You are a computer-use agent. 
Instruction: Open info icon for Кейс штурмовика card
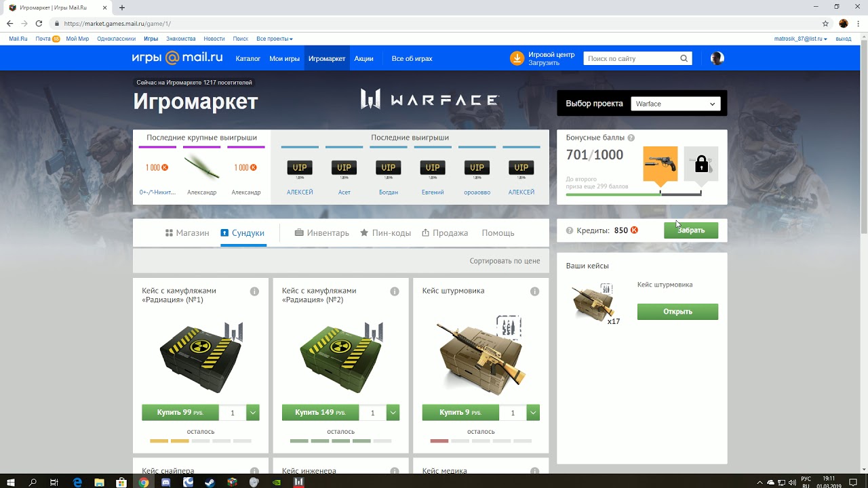[x=535, y=291]
